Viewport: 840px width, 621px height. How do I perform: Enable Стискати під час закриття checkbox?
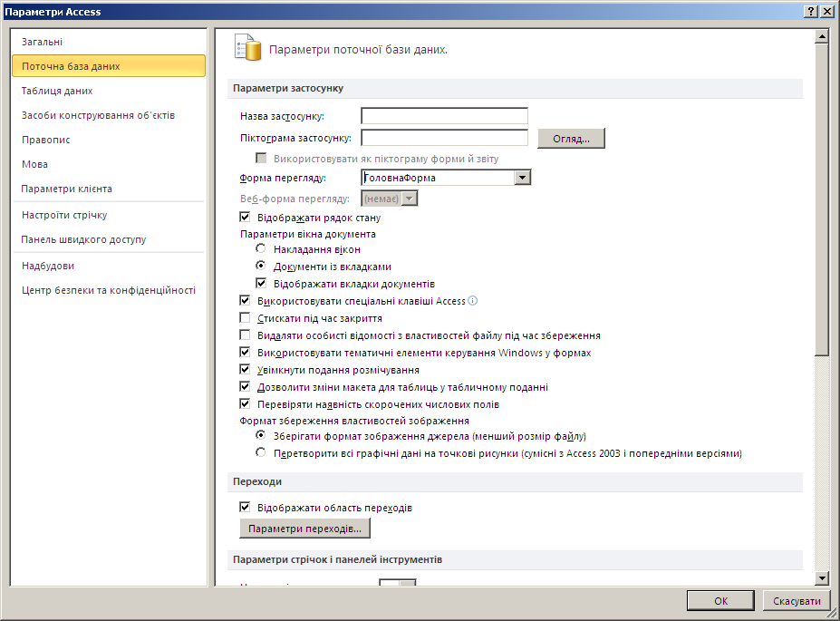(x=245, y=318)
